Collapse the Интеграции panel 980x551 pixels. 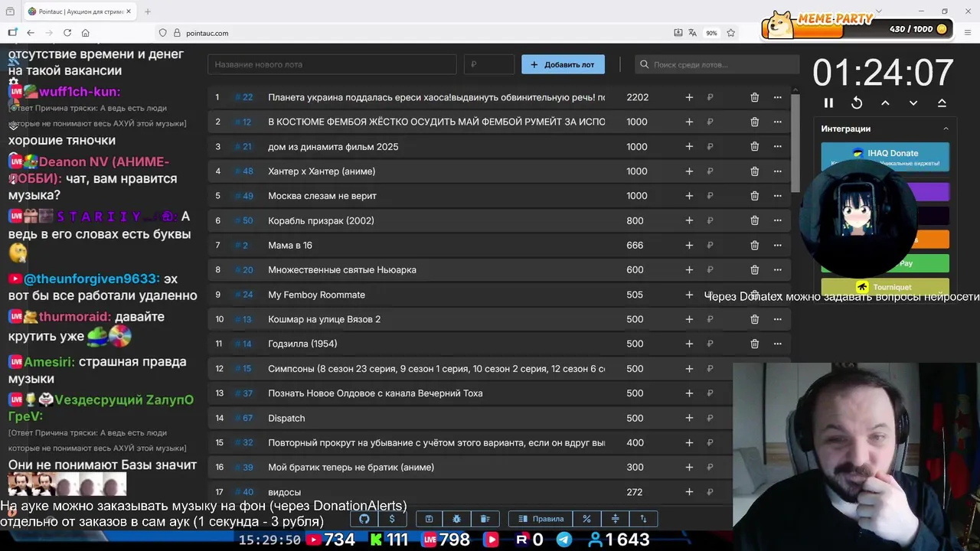coord(946,129)
